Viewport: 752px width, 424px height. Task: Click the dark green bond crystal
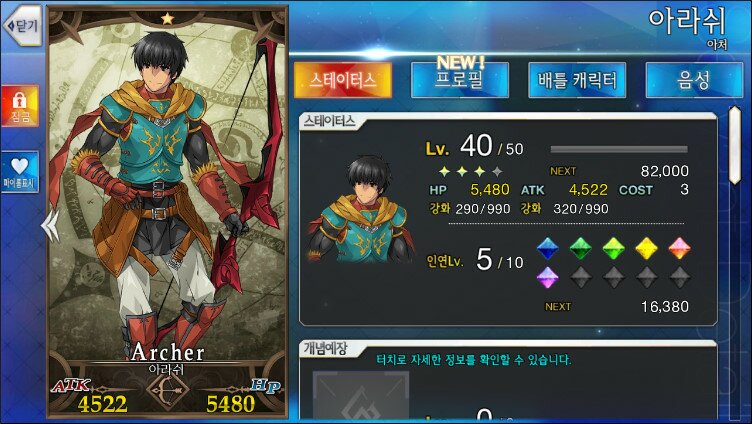coord(580,248)
